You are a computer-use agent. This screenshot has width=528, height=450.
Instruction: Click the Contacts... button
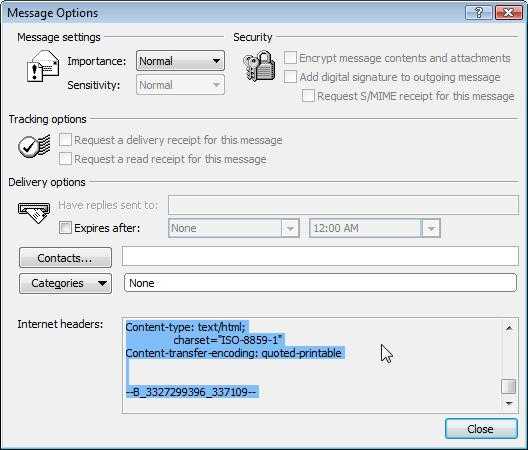(65, 258)
